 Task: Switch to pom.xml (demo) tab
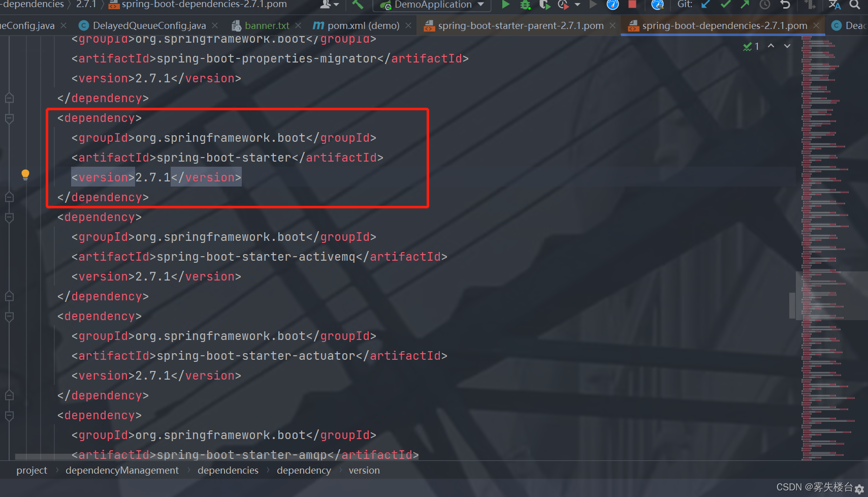pos(363,25)
